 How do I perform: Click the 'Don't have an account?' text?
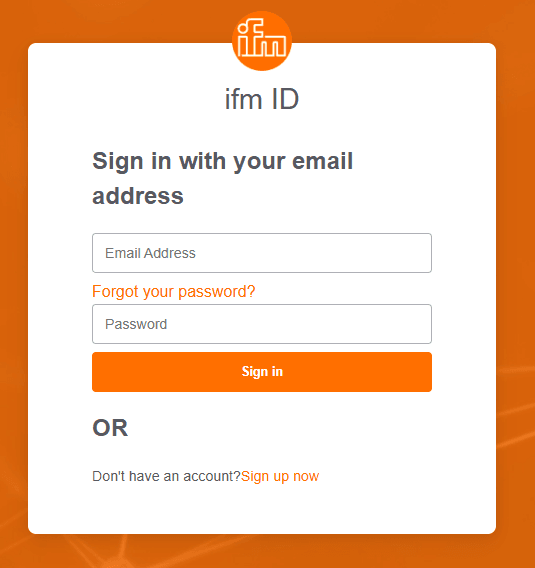tap(166, 476)
